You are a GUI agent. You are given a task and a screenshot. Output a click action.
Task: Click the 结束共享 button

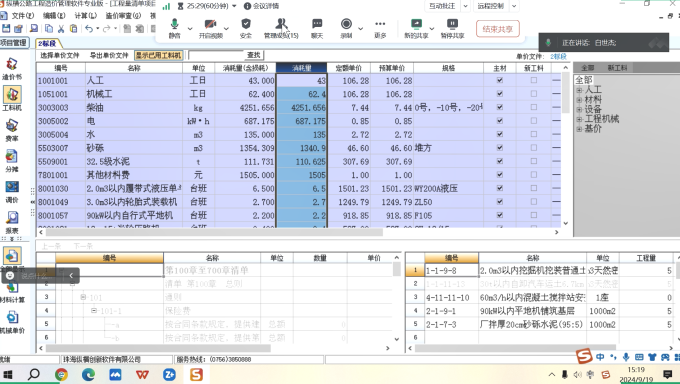(x=497, y=29)
